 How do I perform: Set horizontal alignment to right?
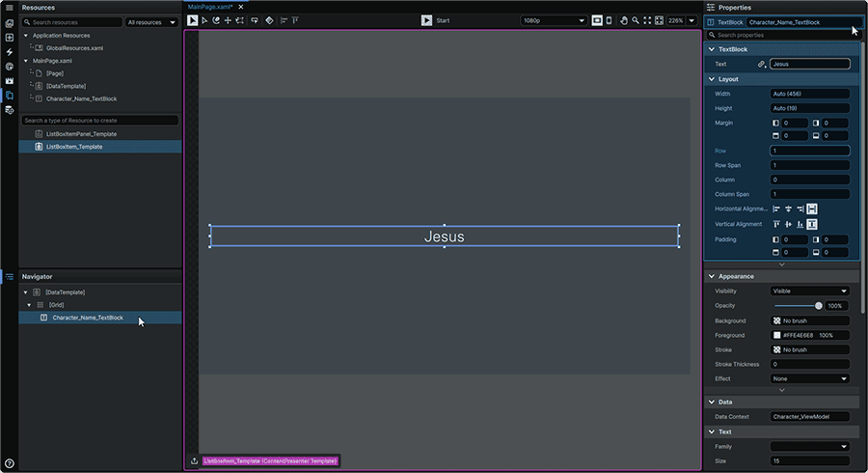[x=800, y=209]
